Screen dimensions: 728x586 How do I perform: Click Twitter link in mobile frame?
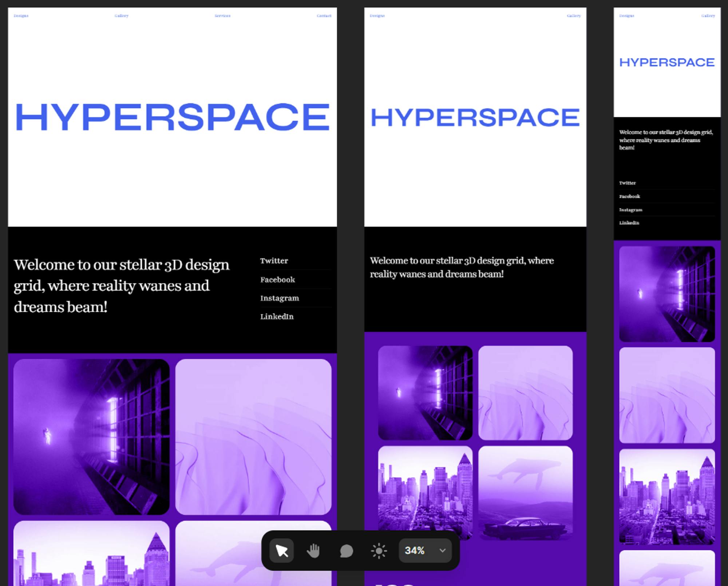[627, 183]
